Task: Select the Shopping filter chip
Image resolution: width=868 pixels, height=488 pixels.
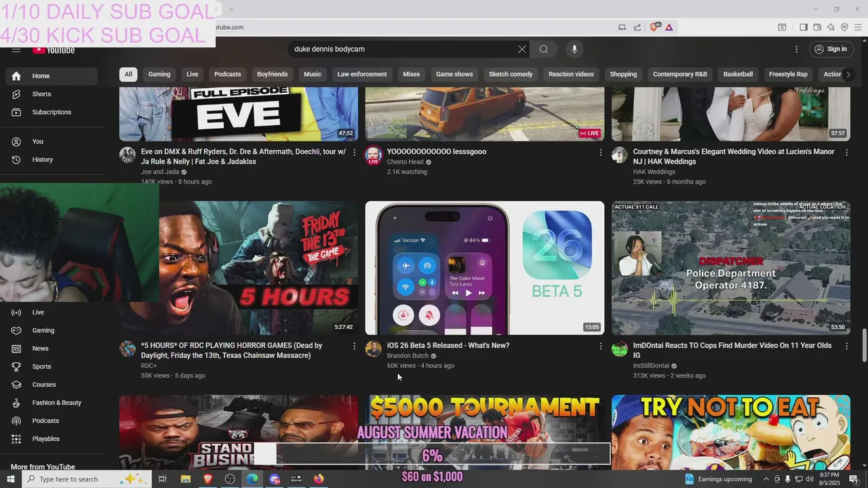Action: pos(623,75)
